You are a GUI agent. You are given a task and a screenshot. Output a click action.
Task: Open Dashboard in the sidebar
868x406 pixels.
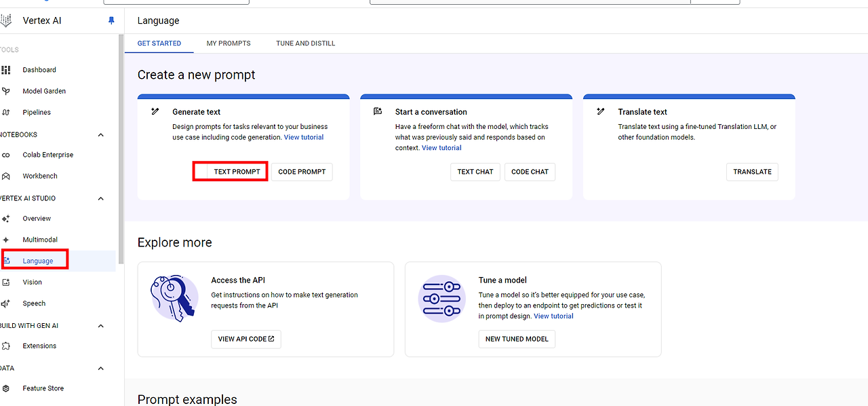point(39,70)
